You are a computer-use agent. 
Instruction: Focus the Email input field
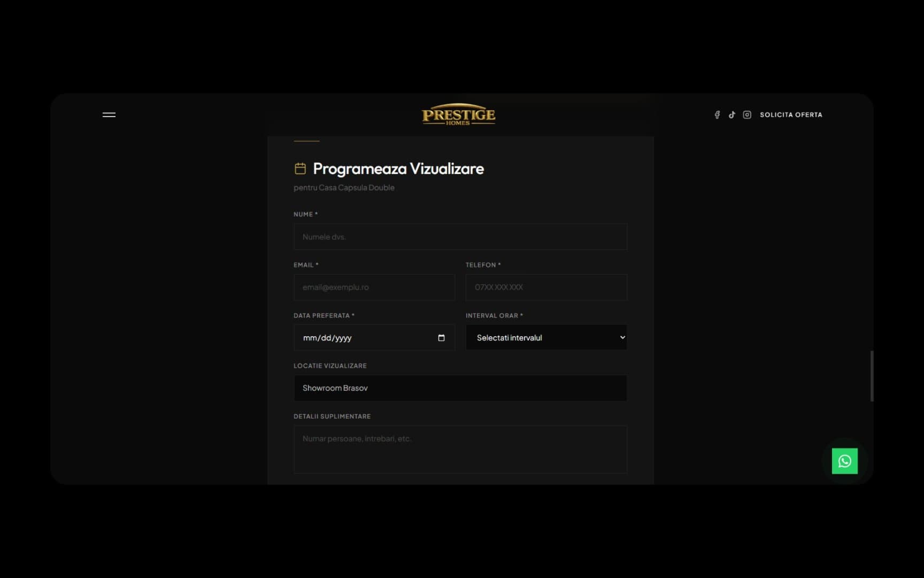(374, 287)
